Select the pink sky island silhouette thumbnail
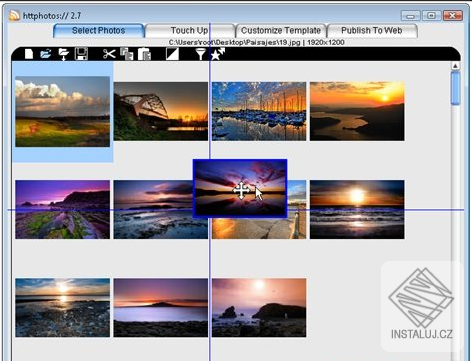The width and height of the screenshot is (472, 361). 161,308
